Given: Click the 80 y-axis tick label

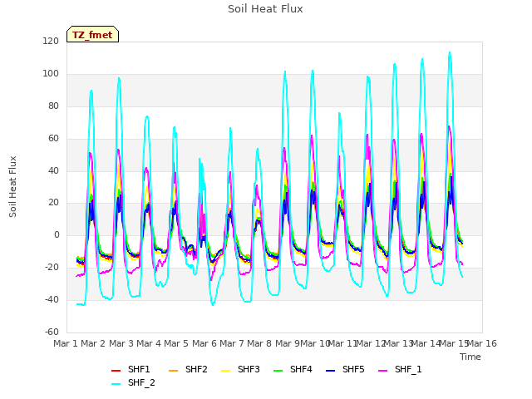Looking at the screenshot, I should pos(53,106).
